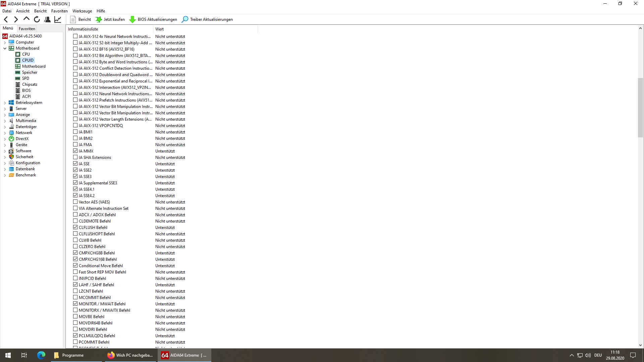
Task: Click the Treiber Aktualisierungen search icon
Action: (185, 19)
